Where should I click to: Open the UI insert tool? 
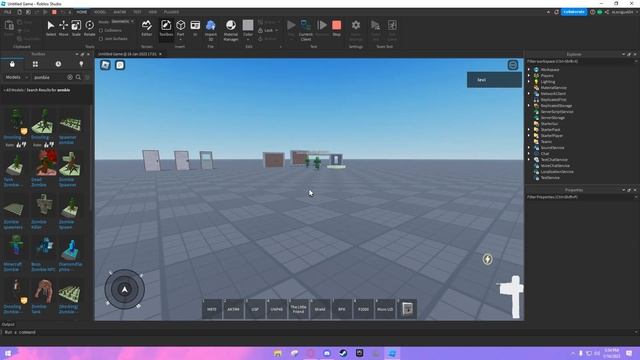[195, 28]
